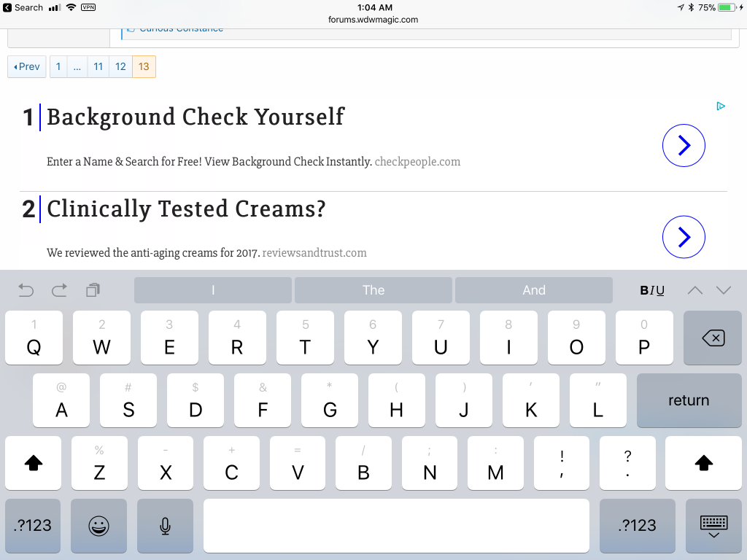The image size is (747, 560).
Task: Switch to numbers with left .?123 key
Action: tap(33, 526)
